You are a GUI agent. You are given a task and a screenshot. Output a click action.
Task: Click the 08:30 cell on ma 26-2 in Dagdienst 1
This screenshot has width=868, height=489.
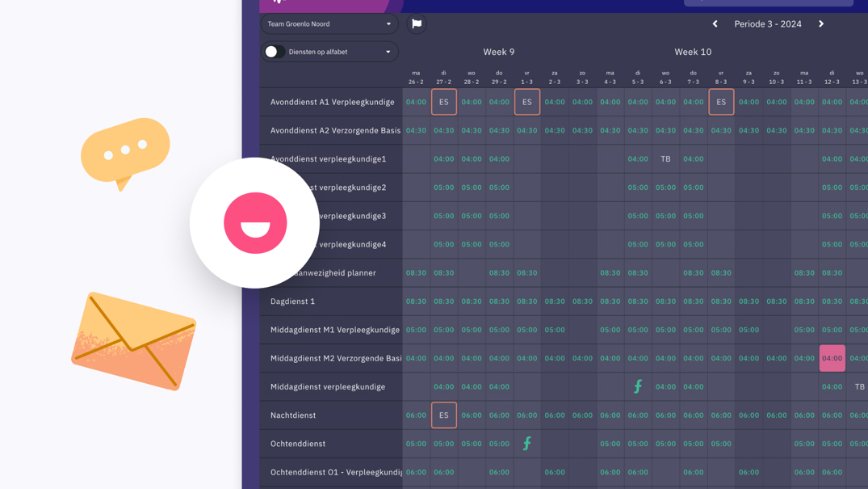pyautogui.click(x=417, y=301)
